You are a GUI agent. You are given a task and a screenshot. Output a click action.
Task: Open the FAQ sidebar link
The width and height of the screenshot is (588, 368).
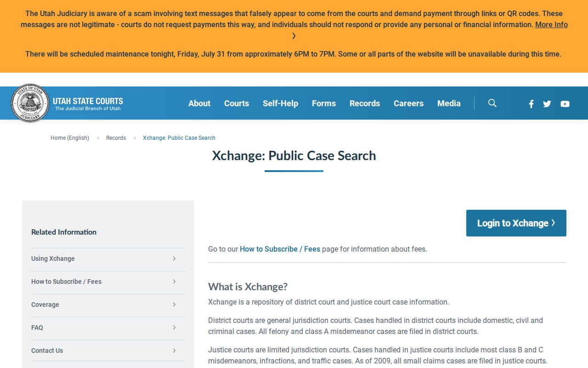(x=37, y=328)
